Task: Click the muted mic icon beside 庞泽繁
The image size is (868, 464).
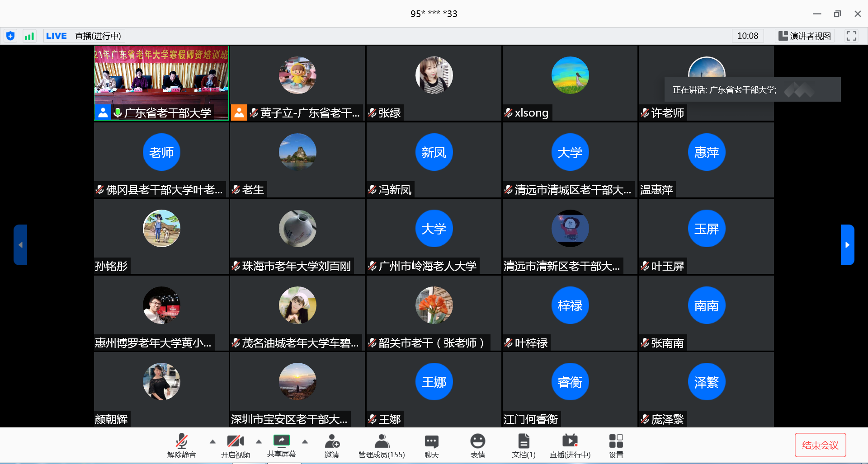Action: [x=645, y=419]
